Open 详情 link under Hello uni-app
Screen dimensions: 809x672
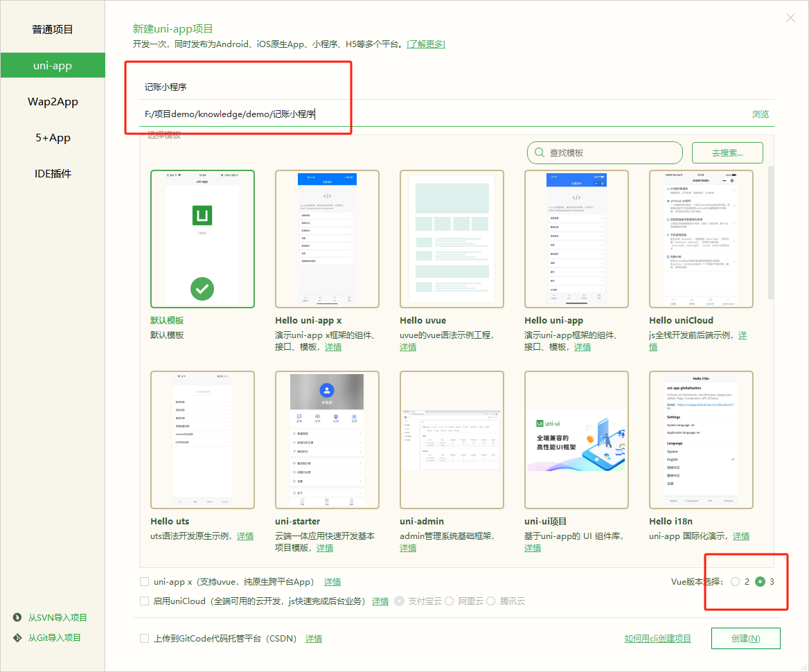[583, 347]
